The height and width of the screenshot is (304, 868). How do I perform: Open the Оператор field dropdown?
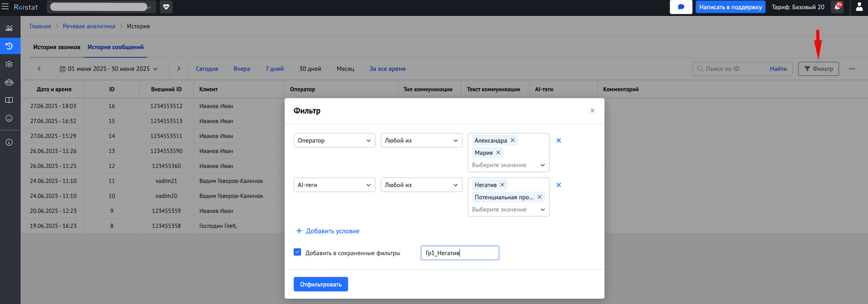click(334, 140)
